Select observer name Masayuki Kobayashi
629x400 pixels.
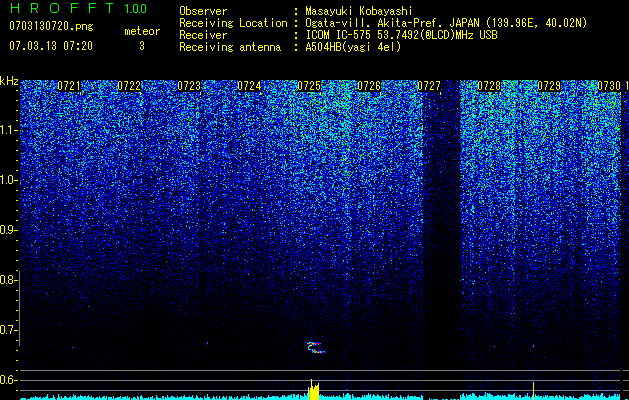coord(359,11)
